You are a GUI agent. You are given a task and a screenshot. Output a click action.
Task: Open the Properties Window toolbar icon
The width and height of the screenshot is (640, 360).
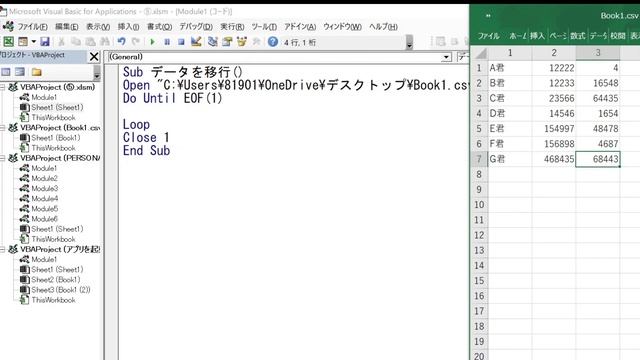[227, 42]
